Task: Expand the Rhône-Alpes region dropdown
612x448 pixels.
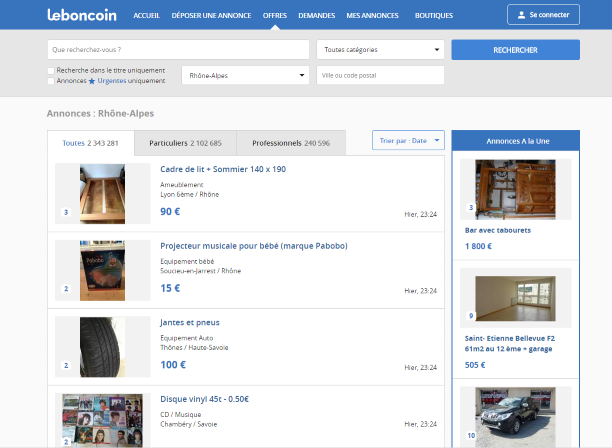Action: point(245,76)
